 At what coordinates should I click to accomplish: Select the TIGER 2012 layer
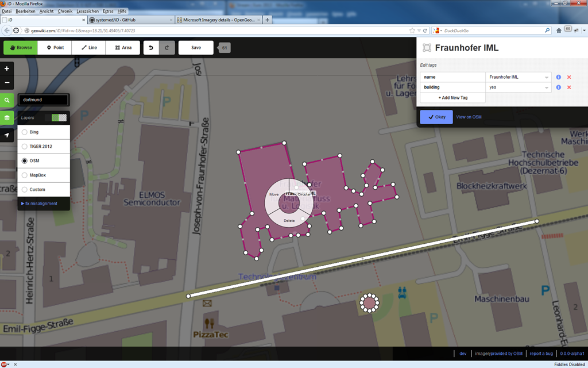44,147
